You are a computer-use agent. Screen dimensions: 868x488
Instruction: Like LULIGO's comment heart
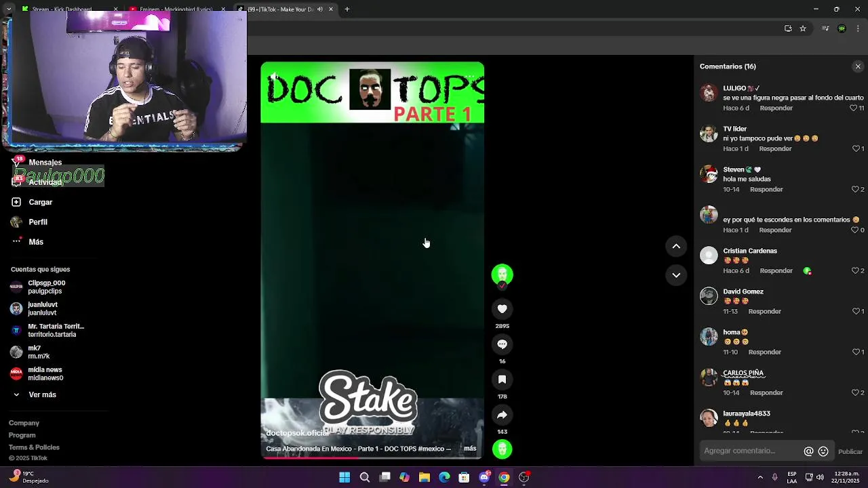pyautogui.click(x=853, y=108)
